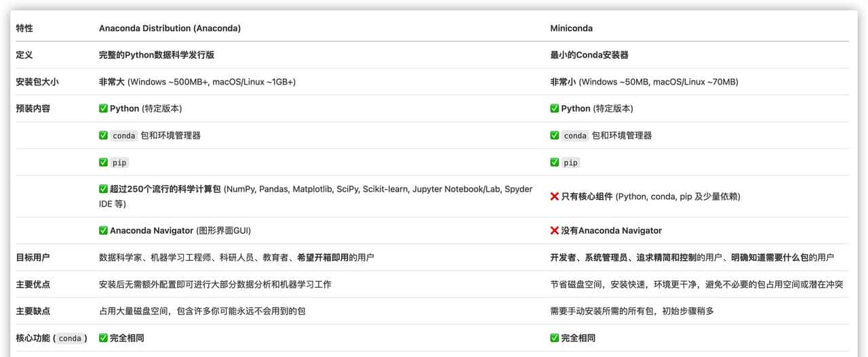Click the checkmark next to pip in Anaconda column
The image size is (868, 357).
point(103,163)
